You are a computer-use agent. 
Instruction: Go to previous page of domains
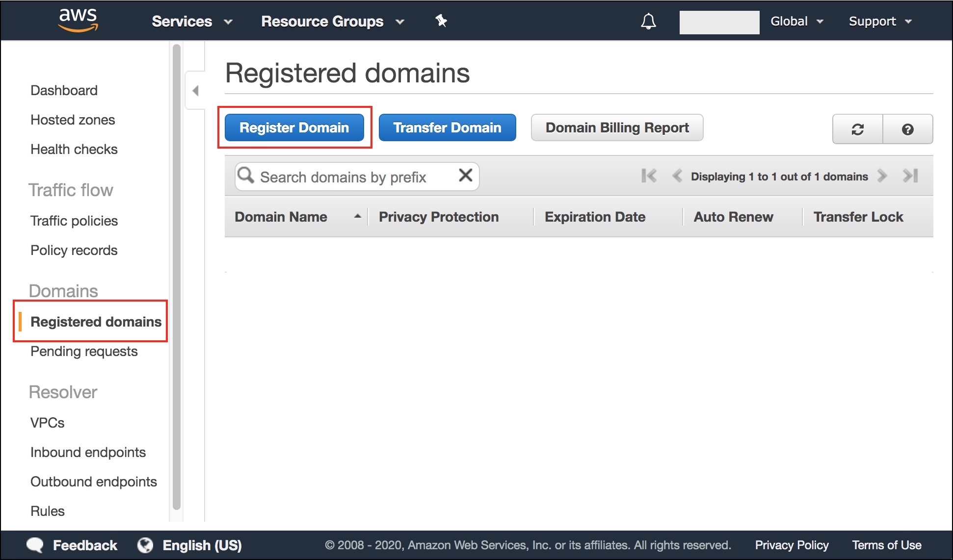pos(677,176)
